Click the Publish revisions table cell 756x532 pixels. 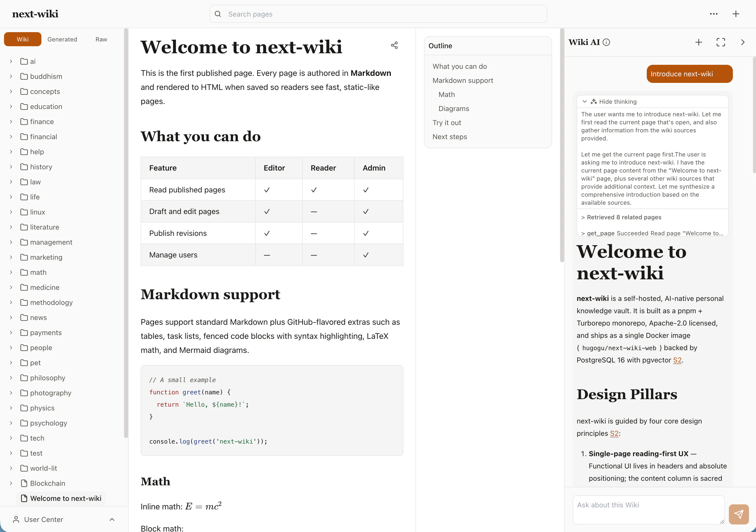198,233
